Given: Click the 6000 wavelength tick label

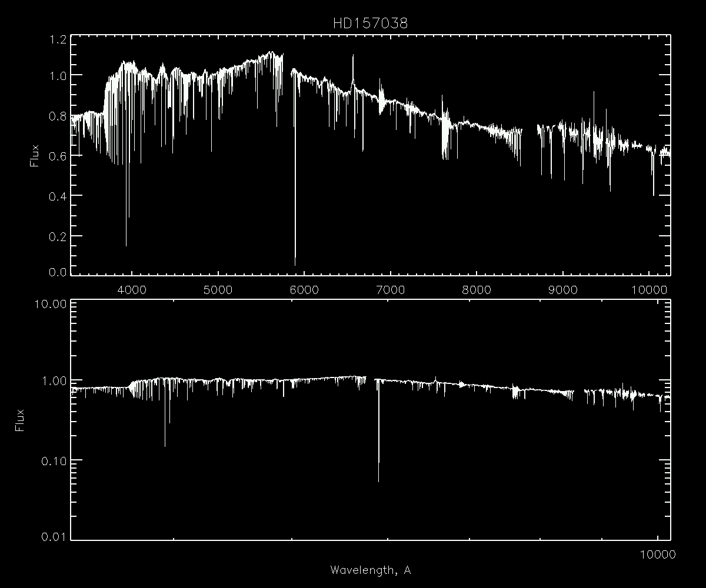Looking at the screenshot, I should [x=304, y=289].
